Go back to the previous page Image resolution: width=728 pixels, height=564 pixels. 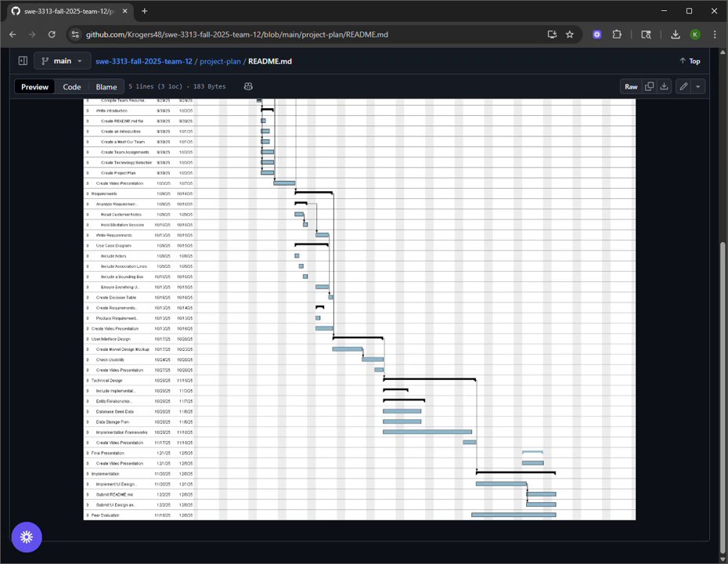pos(13,34)
